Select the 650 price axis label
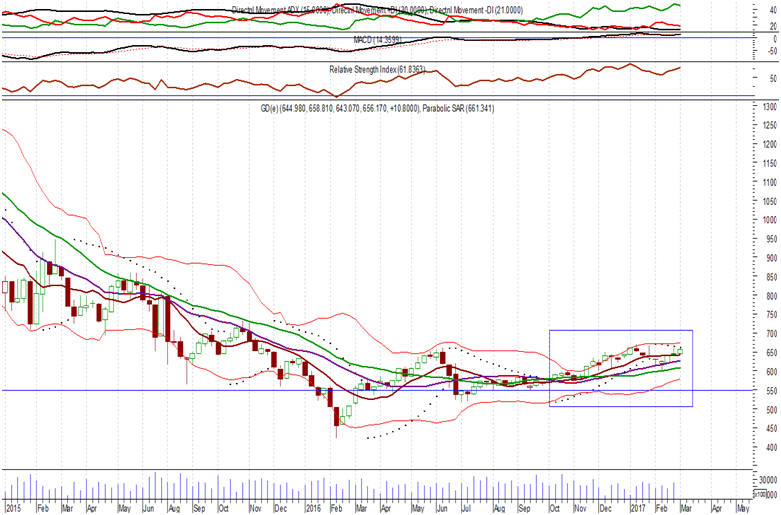Screen dimensions: 781x515 pos(771,353)
